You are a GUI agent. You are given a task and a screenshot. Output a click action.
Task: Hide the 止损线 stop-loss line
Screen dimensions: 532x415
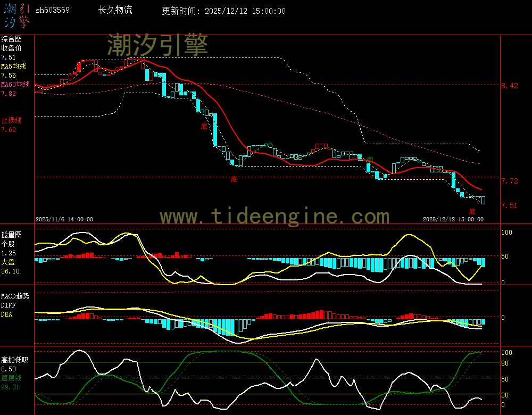(x=11, y=121)
